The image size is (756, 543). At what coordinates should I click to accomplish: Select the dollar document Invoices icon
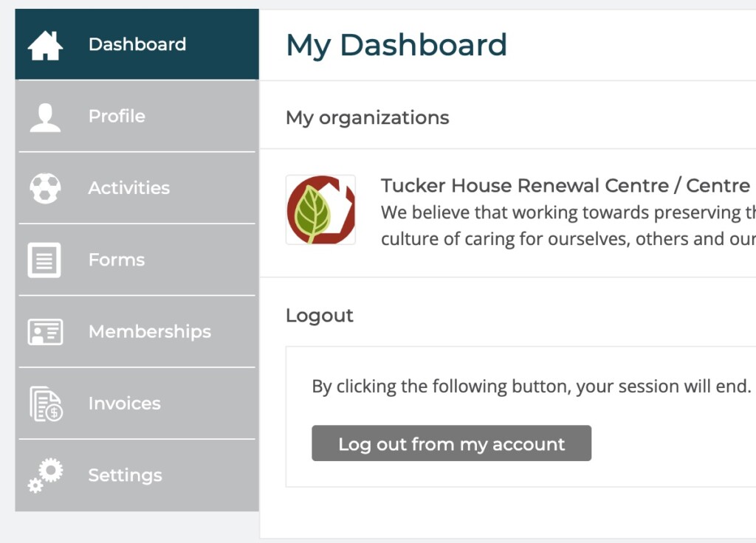[46, 404]
